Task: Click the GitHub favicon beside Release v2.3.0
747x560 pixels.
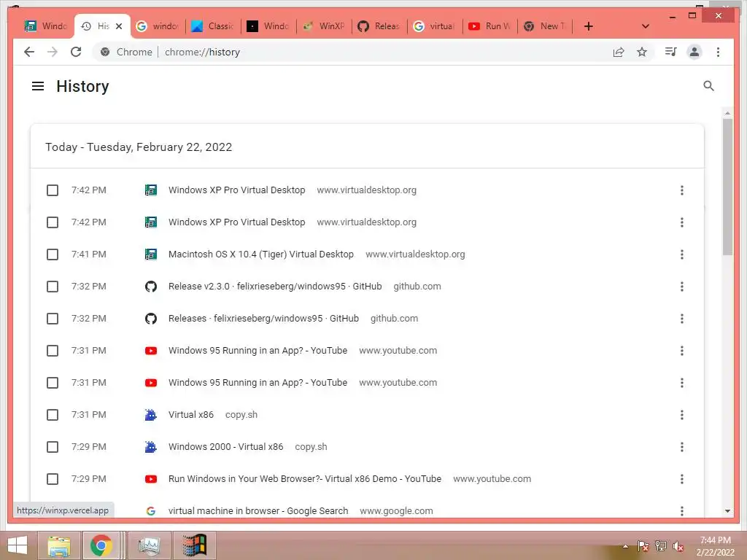Action: pos(150,286)
